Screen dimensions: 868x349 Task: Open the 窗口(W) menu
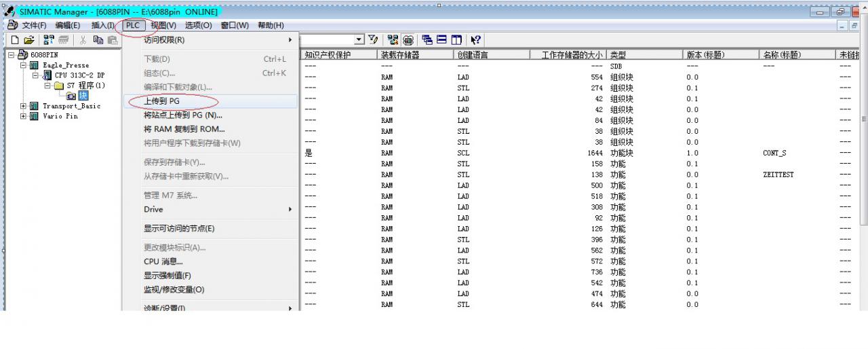point(235,25)
